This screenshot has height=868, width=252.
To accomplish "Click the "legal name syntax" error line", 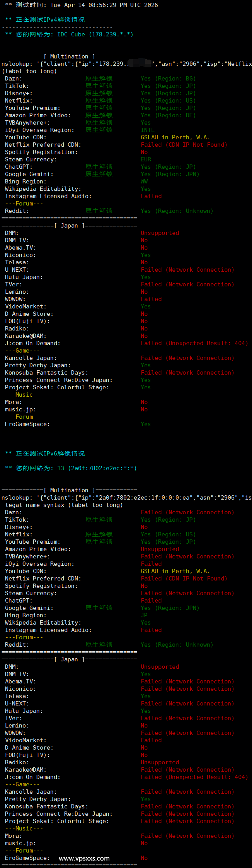I will [64, 505].
